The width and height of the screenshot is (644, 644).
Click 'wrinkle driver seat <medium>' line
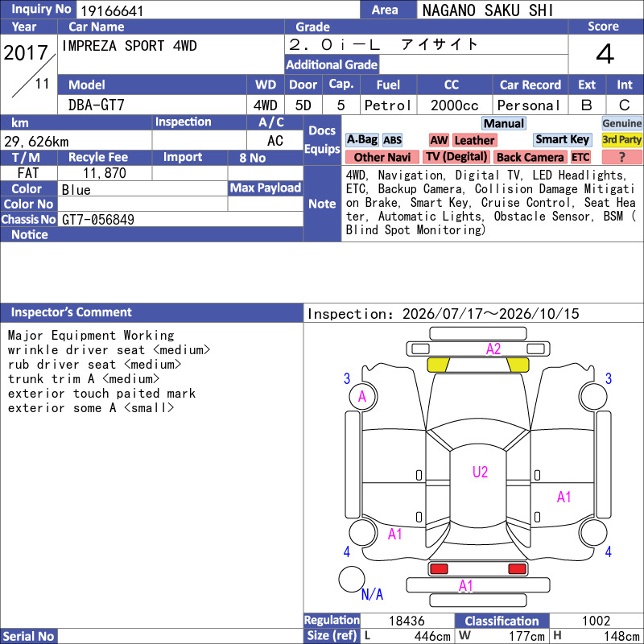(x=109, y=350)
